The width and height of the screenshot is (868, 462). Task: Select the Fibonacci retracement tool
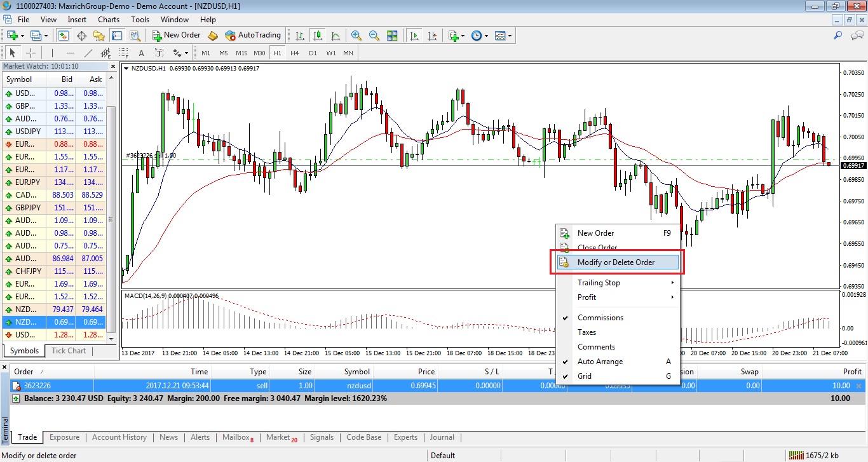pos(124,53)
